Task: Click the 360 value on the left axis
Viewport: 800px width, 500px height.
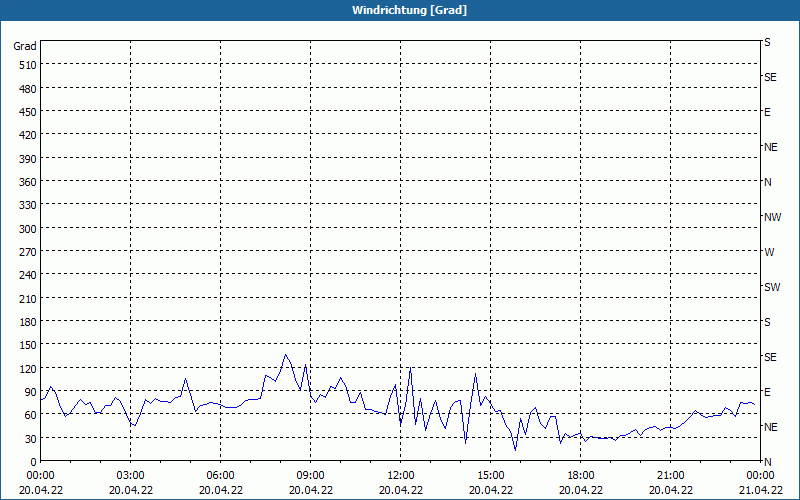Action: (x=25, y=181)
